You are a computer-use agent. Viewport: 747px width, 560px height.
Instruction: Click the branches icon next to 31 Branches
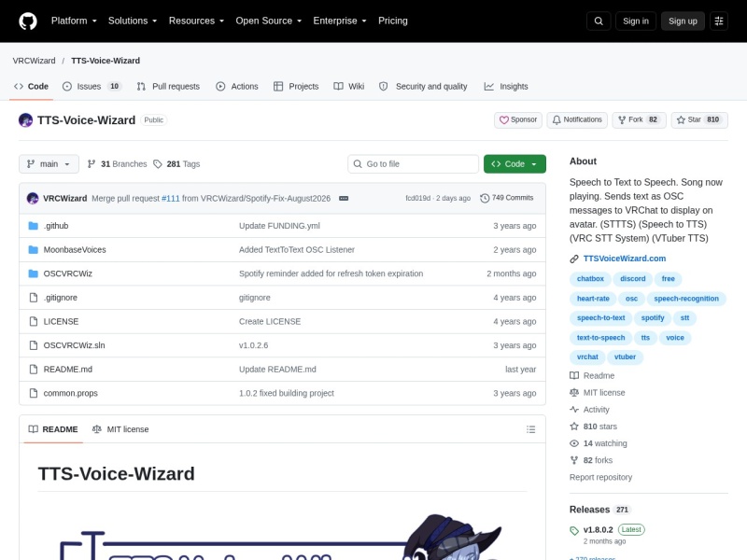click(92, 164)
